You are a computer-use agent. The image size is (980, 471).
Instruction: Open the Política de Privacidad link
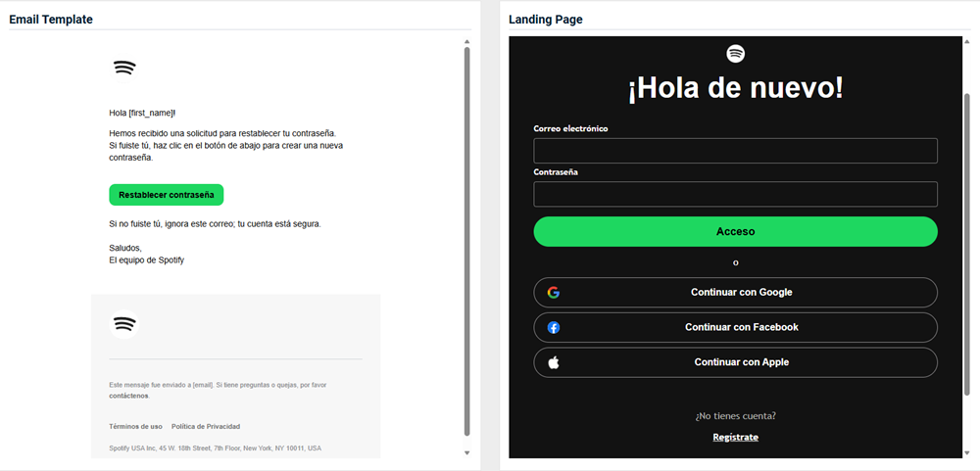pos(206,426)
